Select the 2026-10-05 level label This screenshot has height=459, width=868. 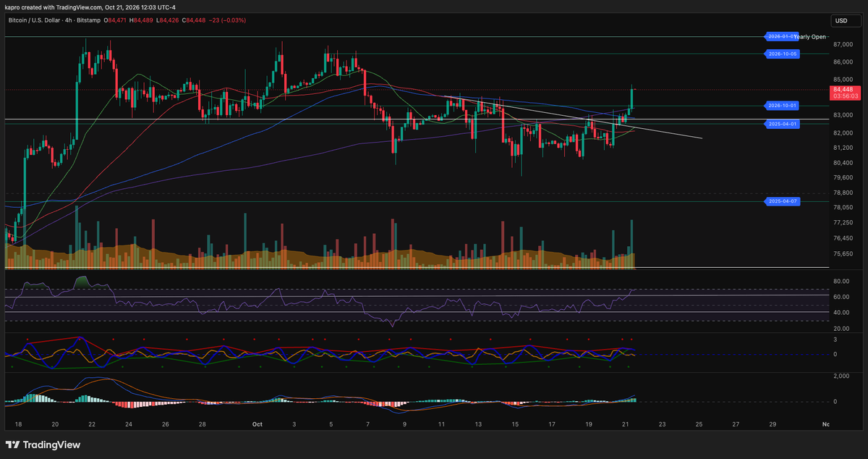[783, 54]
